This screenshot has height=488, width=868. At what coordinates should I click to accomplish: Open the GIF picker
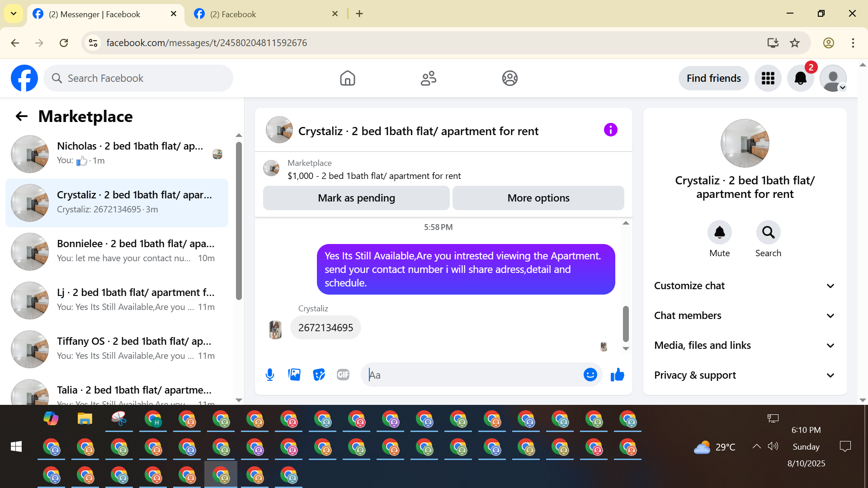tap(343, 375)
